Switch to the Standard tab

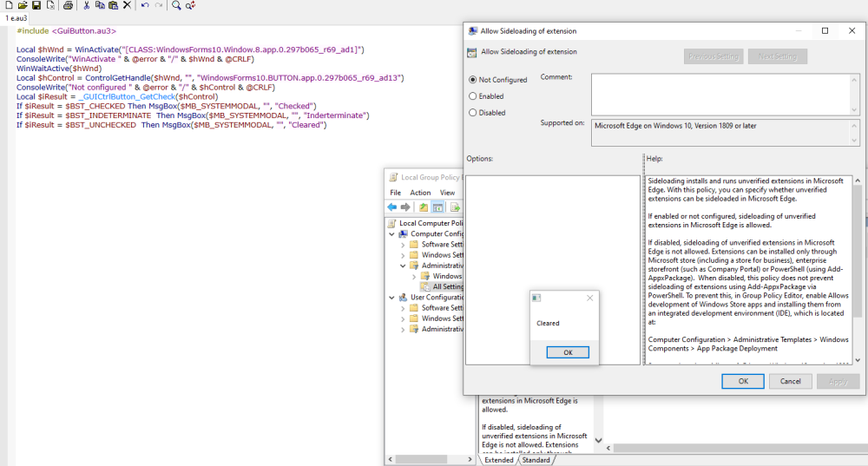pos(536,460)
